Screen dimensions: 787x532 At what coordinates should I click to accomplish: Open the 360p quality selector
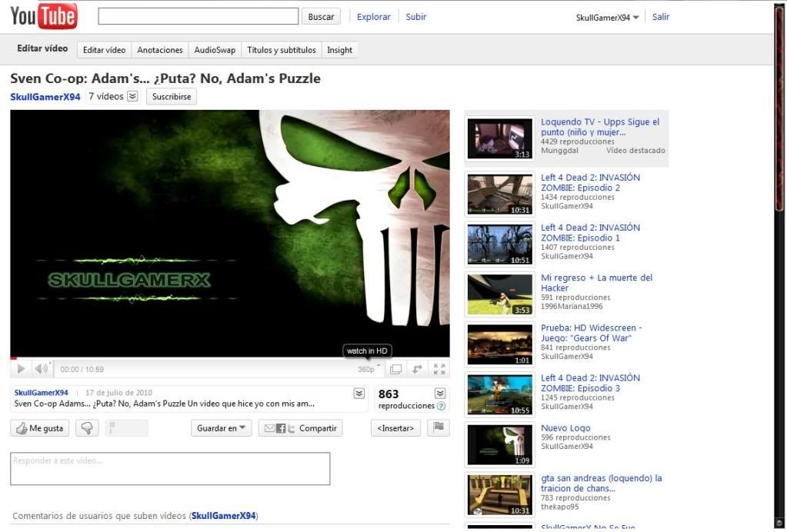click(x=368, y=369)
